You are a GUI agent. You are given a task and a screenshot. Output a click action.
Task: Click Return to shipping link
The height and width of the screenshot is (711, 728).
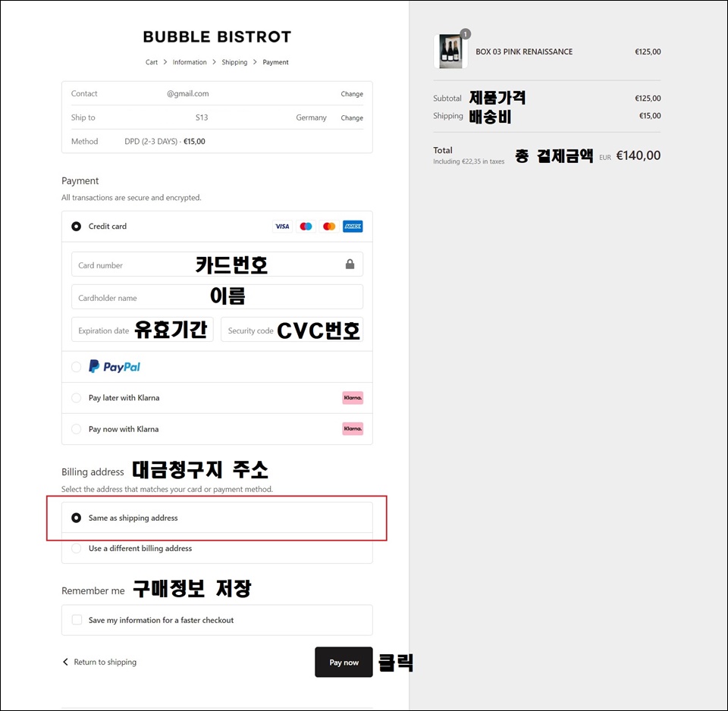point(105,662)
